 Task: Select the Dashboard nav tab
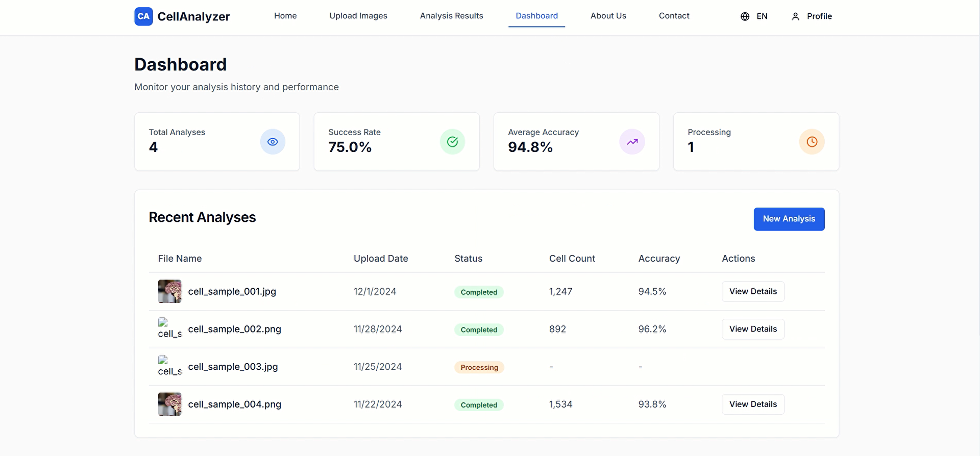(536, 16)
